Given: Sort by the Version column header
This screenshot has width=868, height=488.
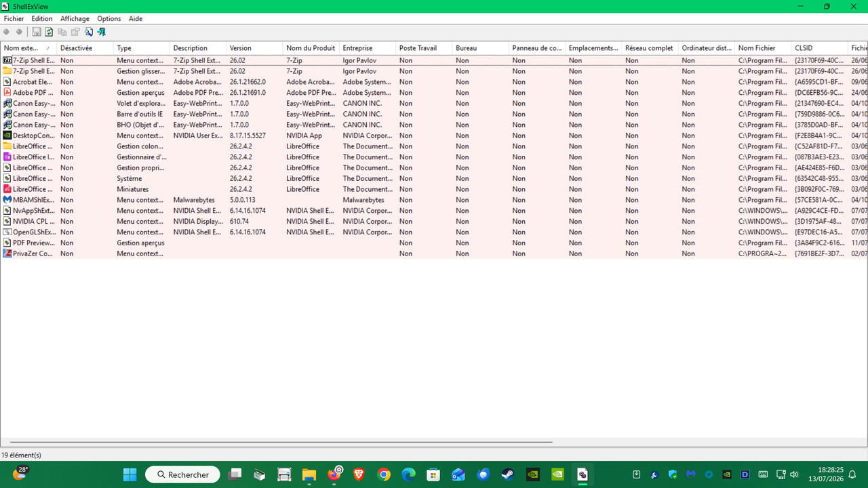Looking at the screenshot, I should tap(254, 48).
